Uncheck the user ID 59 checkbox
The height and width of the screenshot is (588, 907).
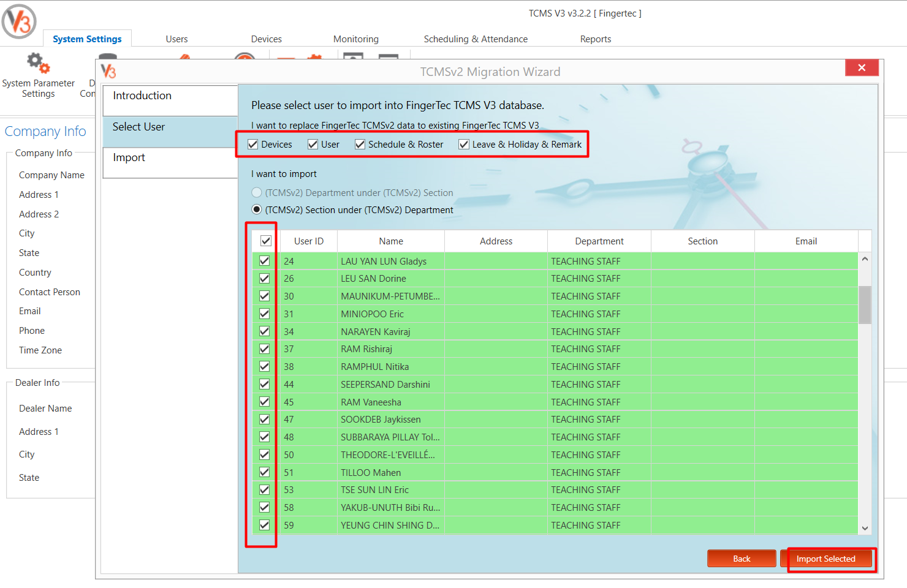(264, 525)
